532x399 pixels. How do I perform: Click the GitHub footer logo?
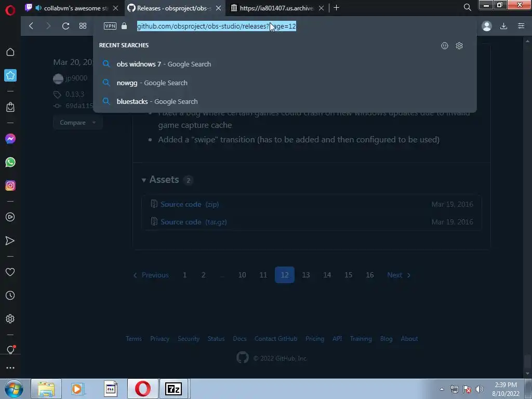(x=243, y=357)
